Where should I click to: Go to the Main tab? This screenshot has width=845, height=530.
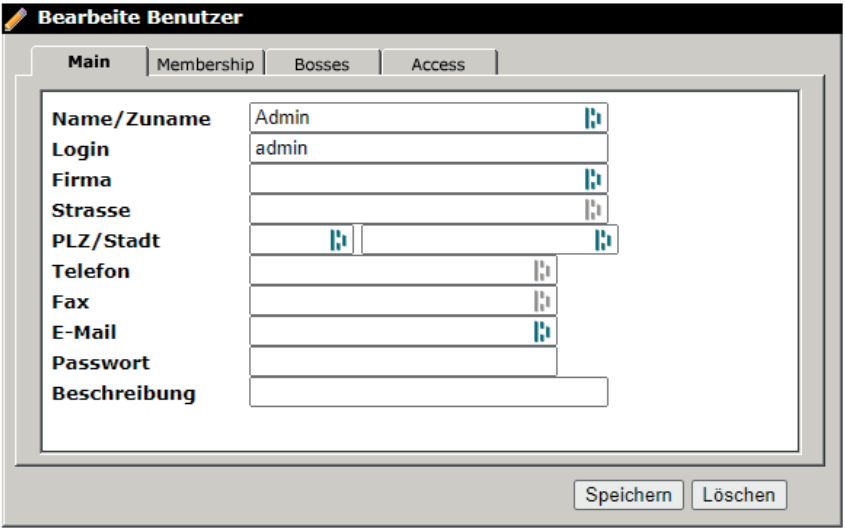[x=89, y=62]
